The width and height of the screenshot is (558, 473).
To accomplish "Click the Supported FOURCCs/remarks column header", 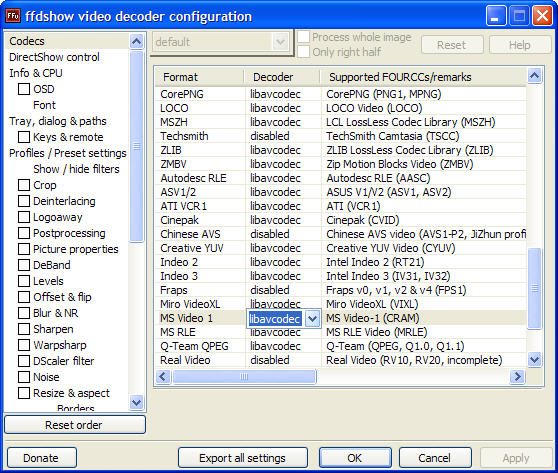I will click(423, 77).
